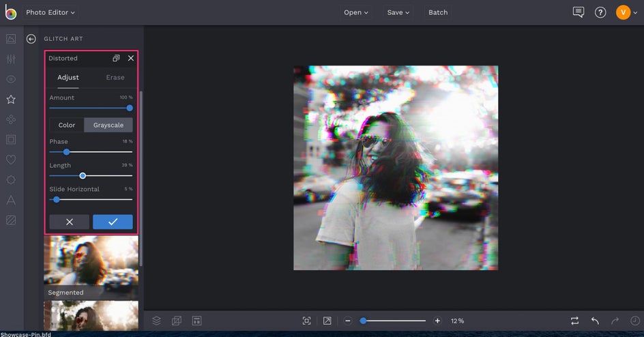Click the Undo arrow in bottom bar
Image resolution: width=644 pixels, height=337 pixels.
tap(595, 321)
